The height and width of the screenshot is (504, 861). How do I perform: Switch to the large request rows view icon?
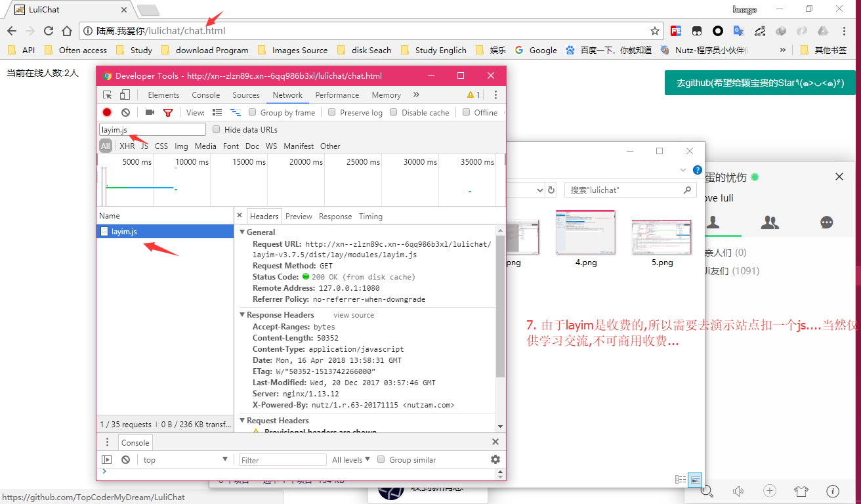coord(217,113)
